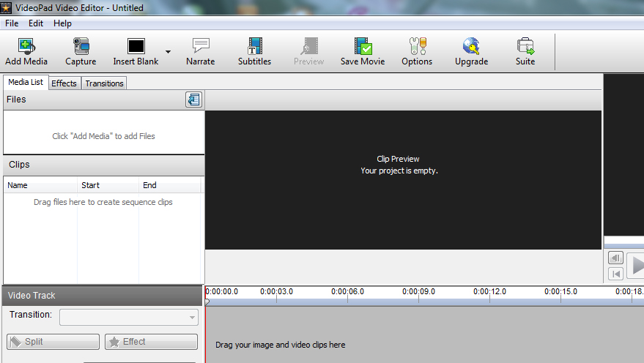Switch to the Effects tab
Image resolution: width=644 pixels, height=363 pixels.
pyautogui.click(x=64, y=83)
